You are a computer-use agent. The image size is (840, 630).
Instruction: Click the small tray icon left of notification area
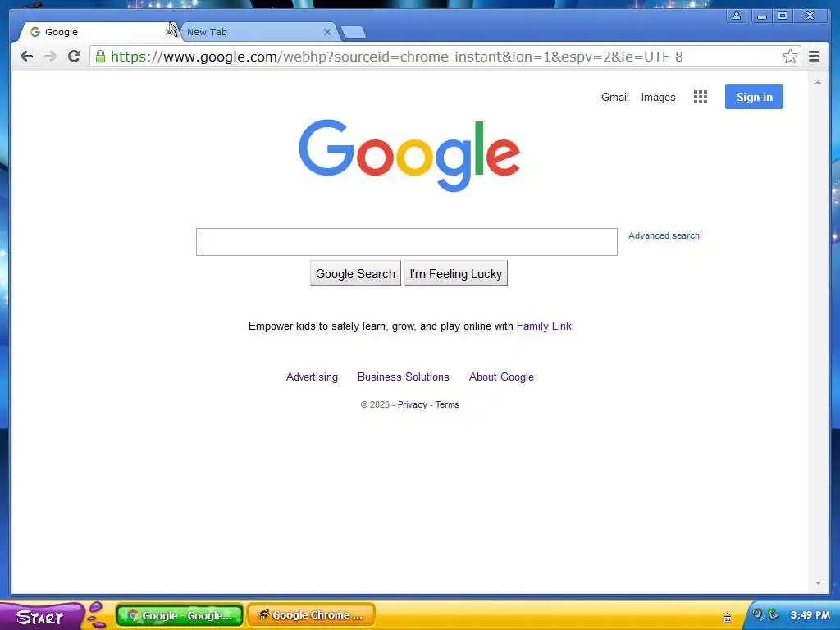pyautogui.click(x=727, y=619)
